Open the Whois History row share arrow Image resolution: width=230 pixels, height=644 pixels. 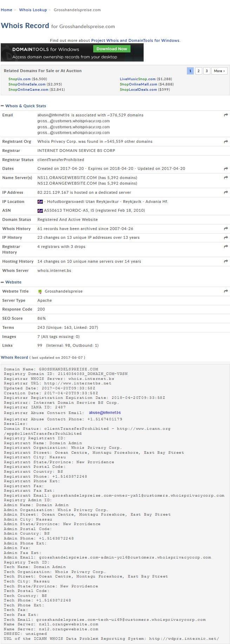point(226,229)
